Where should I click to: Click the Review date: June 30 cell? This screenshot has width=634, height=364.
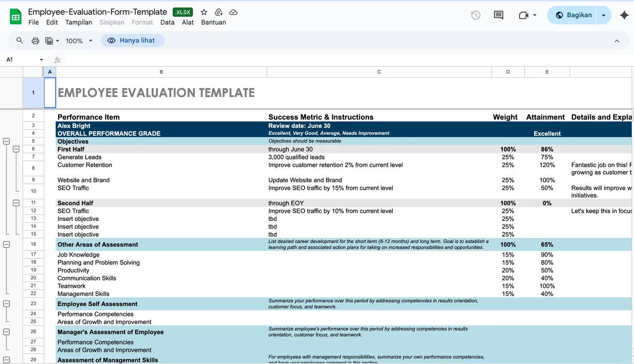[x=379, y=126]
